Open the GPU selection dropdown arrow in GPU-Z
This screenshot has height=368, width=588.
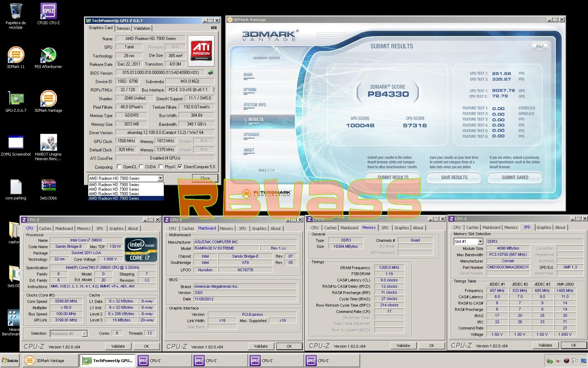(x=160, y=178)
